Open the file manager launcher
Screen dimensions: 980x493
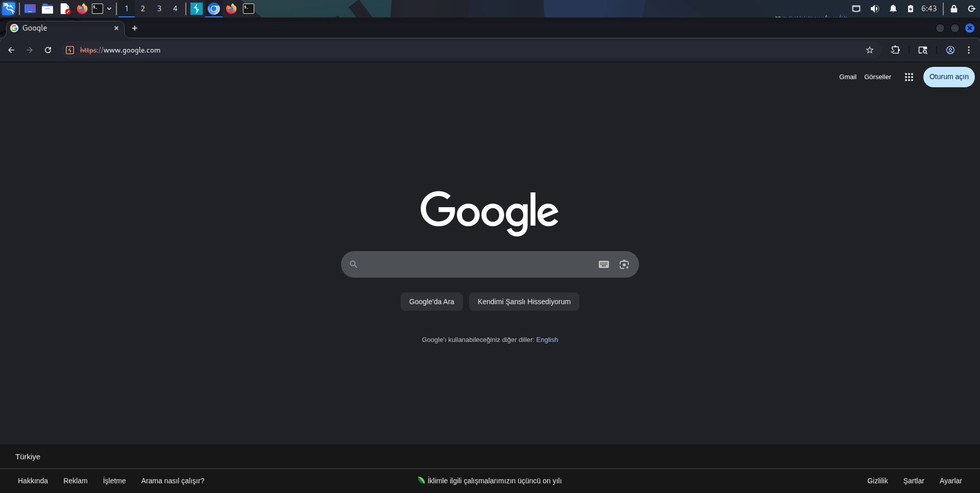[x=47, y=9]
